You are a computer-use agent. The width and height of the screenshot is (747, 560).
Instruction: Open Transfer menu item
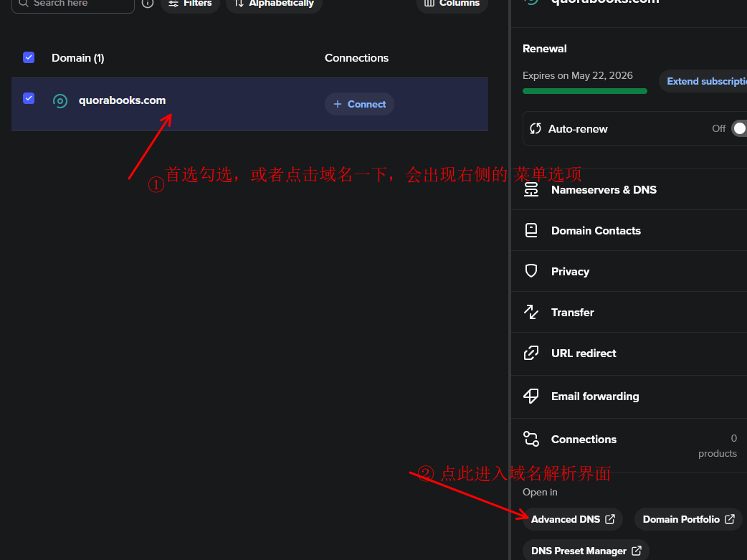pyautogui.click(x=629, y=312)
